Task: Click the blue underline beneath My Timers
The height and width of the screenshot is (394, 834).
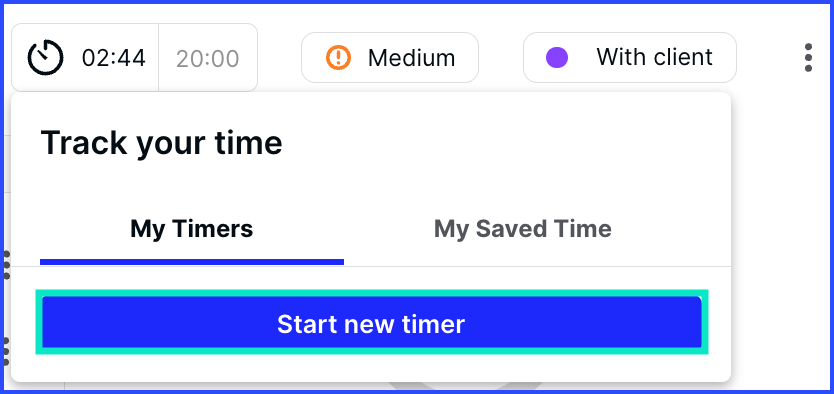Action: point(192,262)
